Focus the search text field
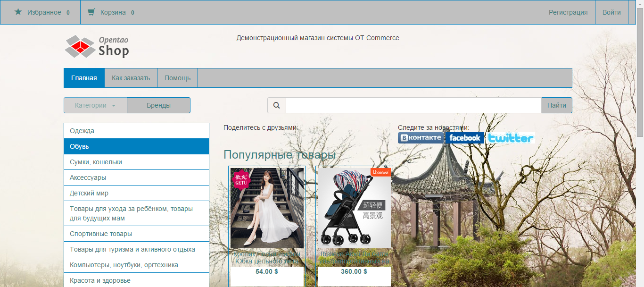The height and width of the screenshot is (287, 644). tap(413, 105)
